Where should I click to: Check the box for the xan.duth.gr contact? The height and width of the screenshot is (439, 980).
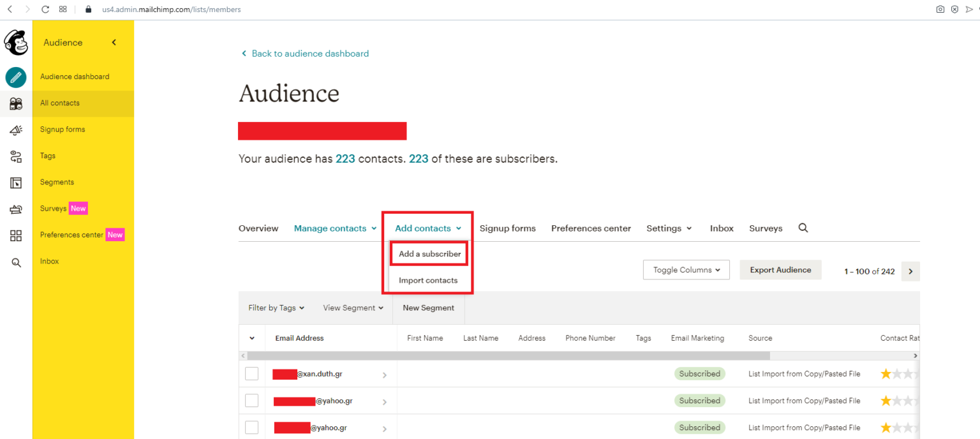251,374
